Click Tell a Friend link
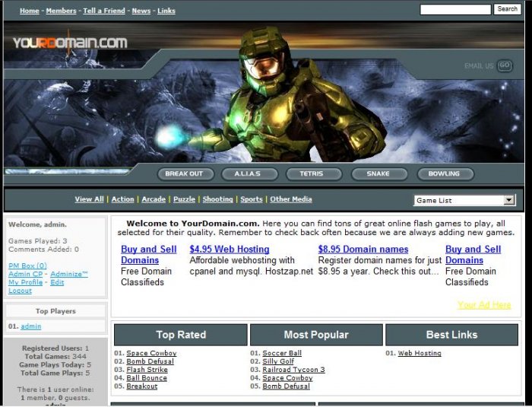This screenshot has width=532, height=407. [104, 11]
